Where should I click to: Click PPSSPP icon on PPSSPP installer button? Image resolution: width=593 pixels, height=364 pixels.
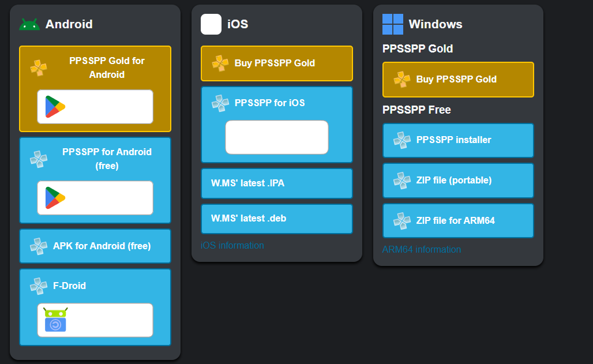tap(401, 140)
